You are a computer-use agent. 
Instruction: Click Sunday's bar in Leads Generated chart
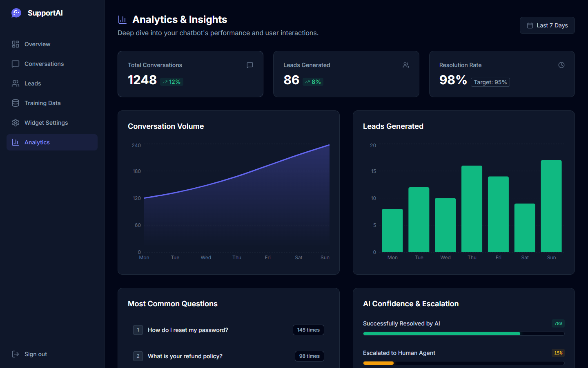(551, 206)
